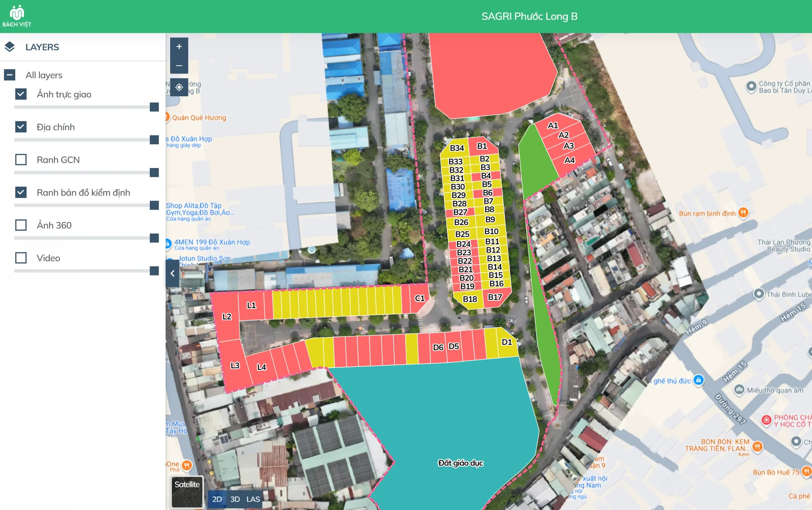Uncheck the Ảnh trực giao layer
The height and width of the screenshot is (510, 812).
(21, 94)
